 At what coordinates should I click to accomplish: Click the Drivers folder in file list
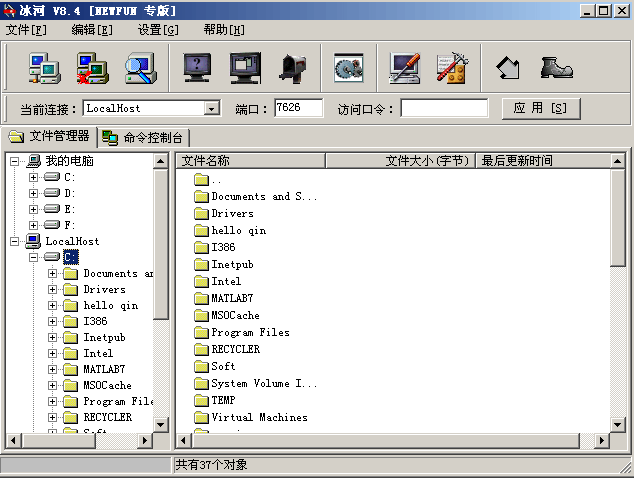224,214
